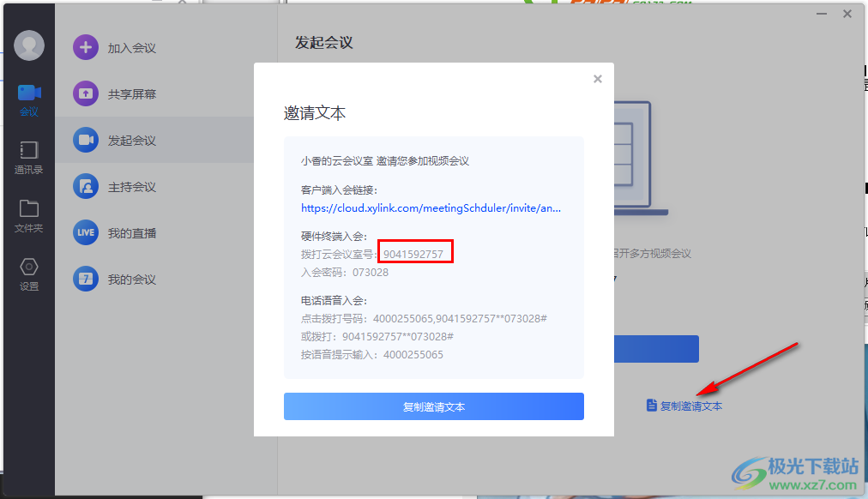Open the 通讯录 contacts section
The height and width of the screenshot is (499, 868).
click(x=29, y=157)
